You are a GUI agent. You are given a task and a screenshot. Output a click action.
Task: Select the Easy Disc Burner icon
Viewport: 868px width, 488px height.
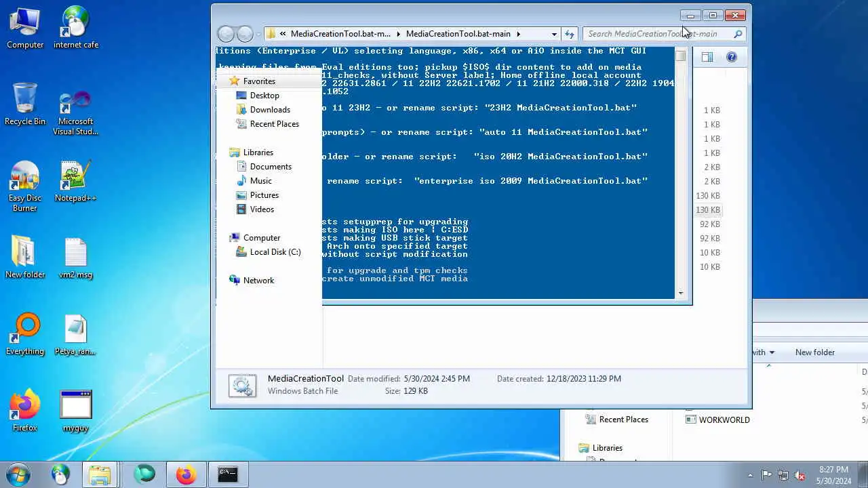[x=25, y=185]
